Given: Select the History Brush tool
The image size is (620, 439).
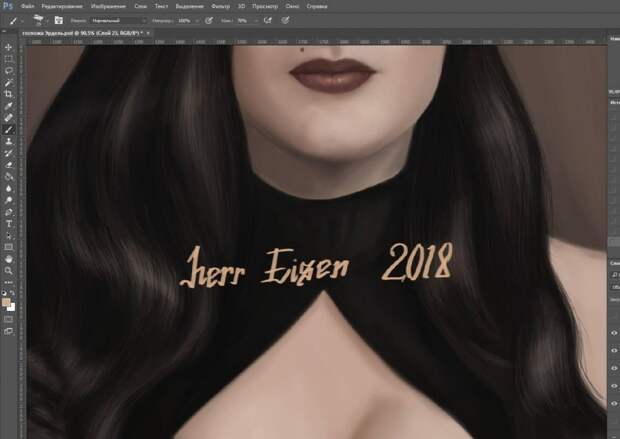Looking at the screenshot, I should coord(8,153).
